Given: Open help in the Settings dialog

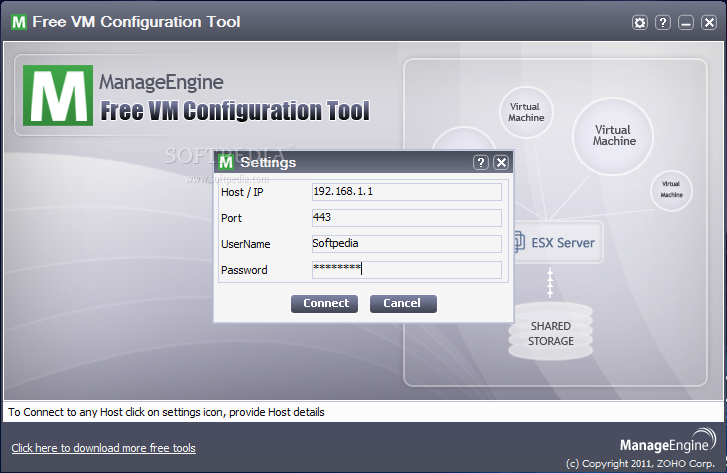Looking at the screenshot, I should tap(481, 162).
